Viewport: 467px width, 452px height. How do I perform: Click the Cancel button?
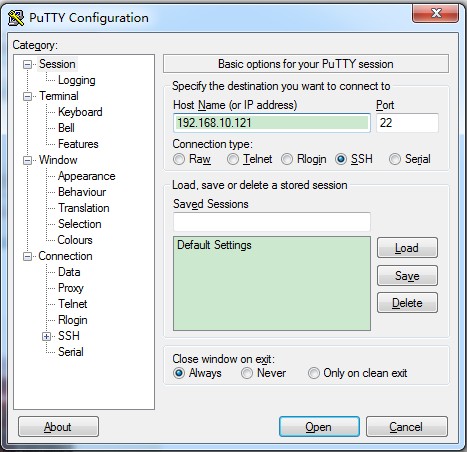pos(407,426)
